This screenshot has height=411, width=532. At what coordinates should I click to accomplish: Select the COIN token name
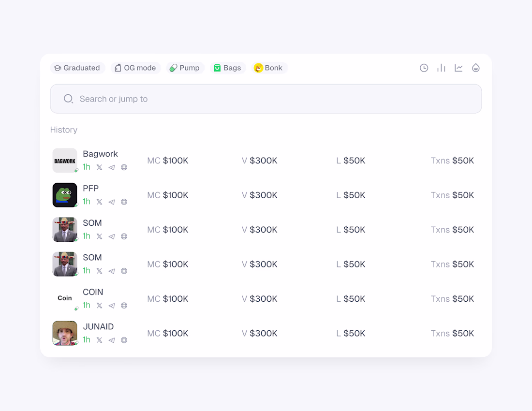[x=93, y=292]
